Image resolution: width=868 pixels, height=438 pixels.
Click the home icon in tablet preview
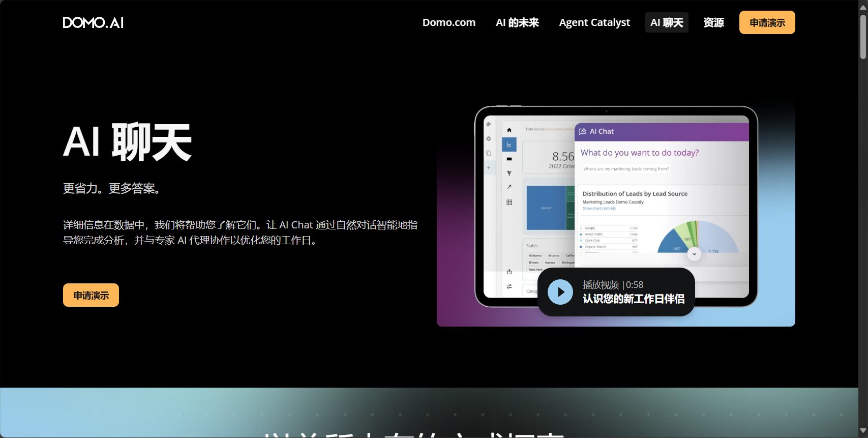click(509, 130)
